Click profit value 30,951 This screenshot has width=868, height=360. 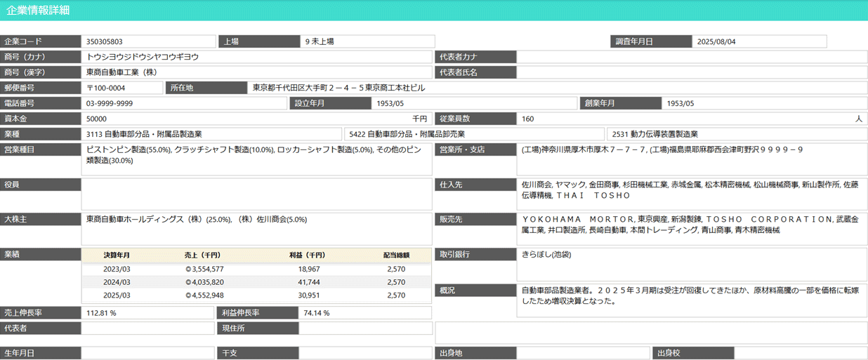pos(309,295)
